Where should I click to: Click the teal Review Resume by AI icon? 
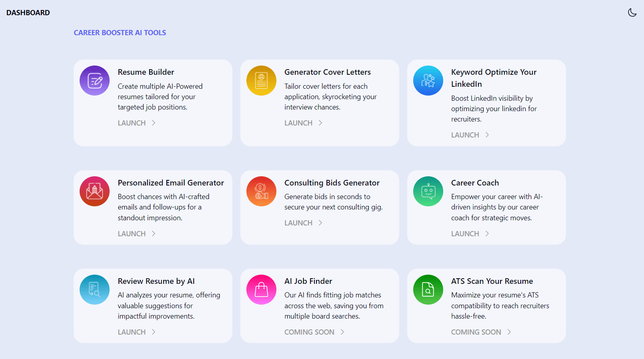[94, 290]
